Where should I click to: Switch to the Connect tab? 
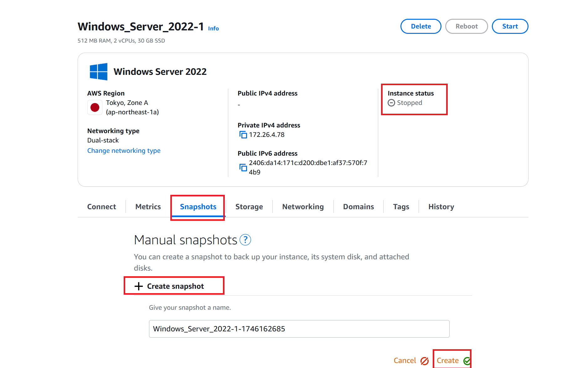click(x=101, y=207)
